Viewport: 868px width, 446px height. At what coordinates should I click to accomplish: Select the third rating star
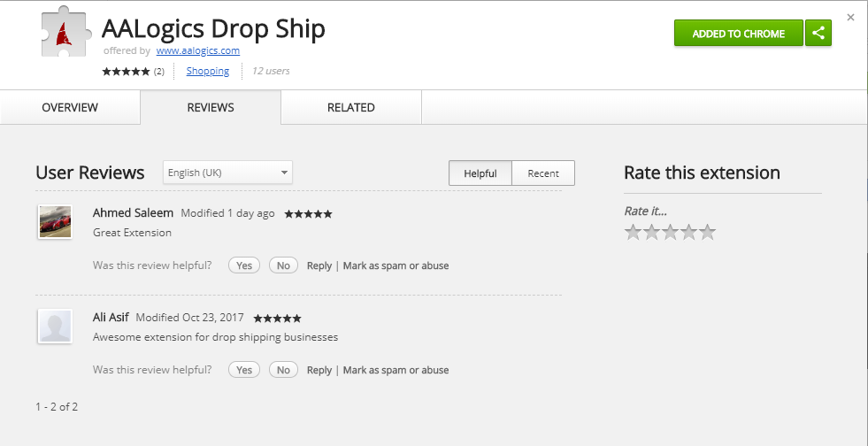670,233
